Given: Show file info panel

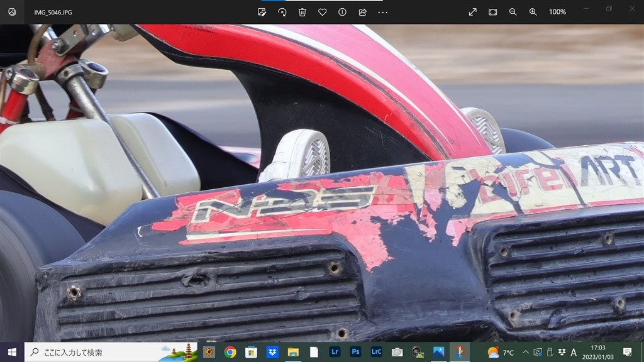Looking at the screenshot, I should (x=342, y=13).
